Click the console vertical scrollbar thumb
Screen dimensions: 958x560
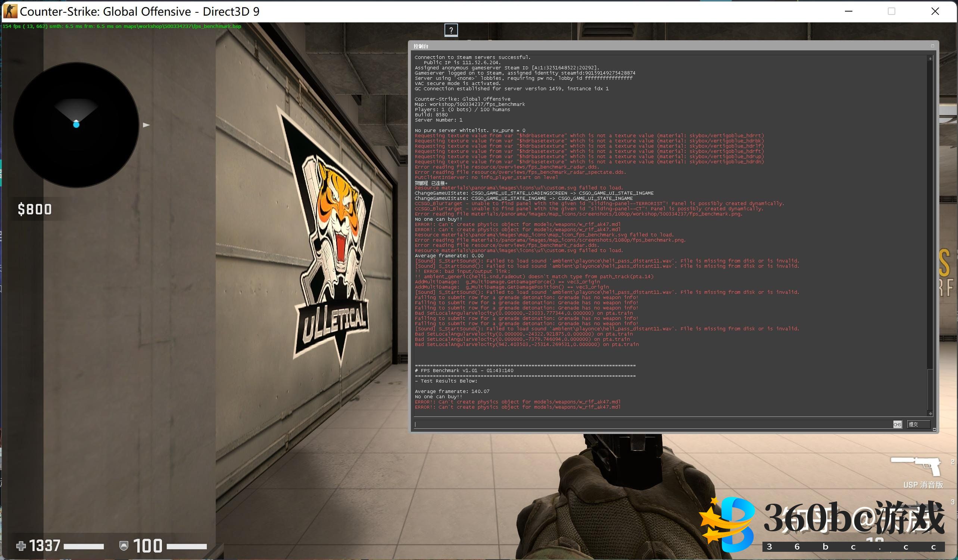[x=930, y=389]
